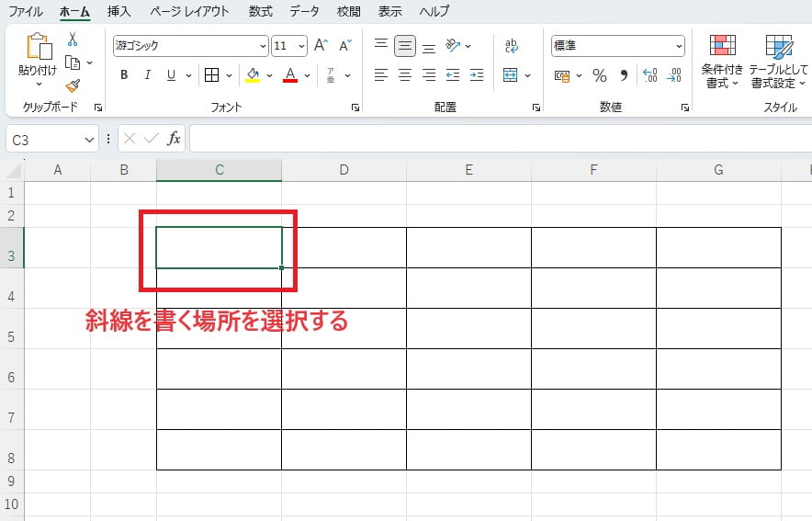Apply the red font color
Screen dimensions: 812x521
tap(290, 75)
